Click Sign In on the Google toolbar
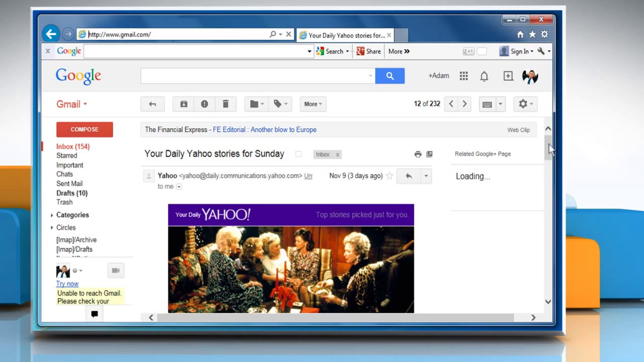Image resolution: width=644 pixels, height=362 pixels. coord(517,51)
